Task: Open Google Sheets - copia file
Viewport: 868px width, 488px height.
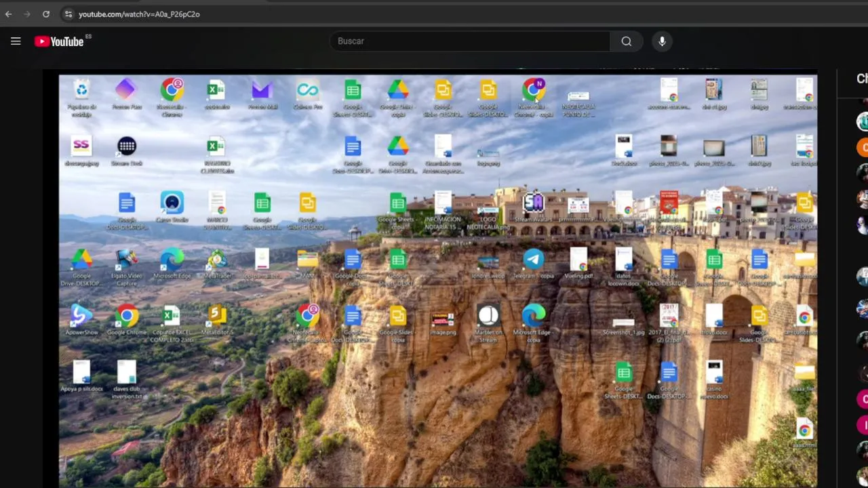Action: 397,211
